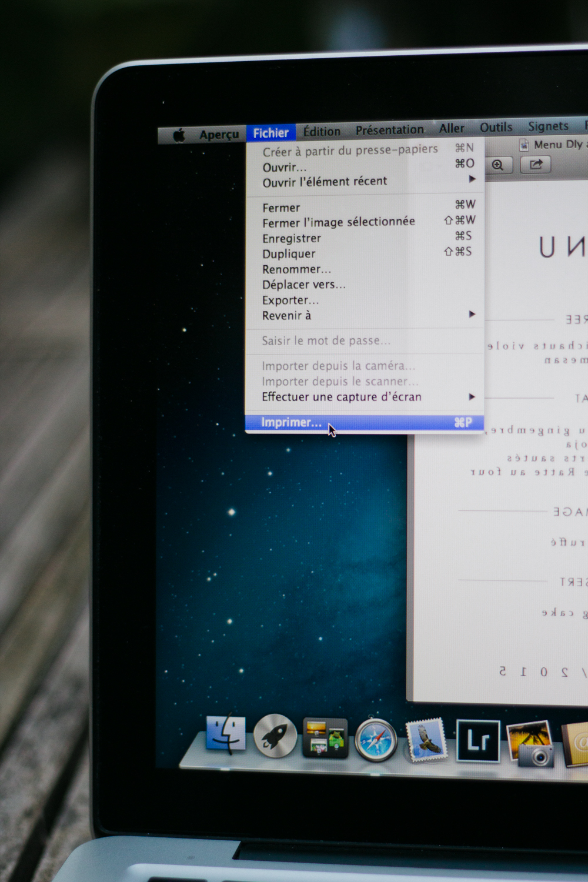The width and height of the screenshot is (588, 882).
Task: Open the Apple menu
Action: tap(179, 136)
